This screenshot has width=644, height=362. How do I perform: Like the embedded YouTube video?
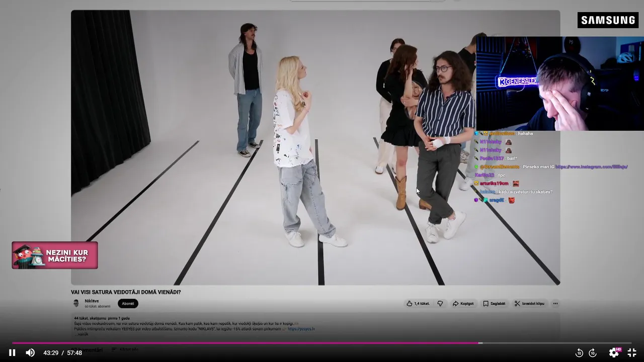[x=418, y=304]
